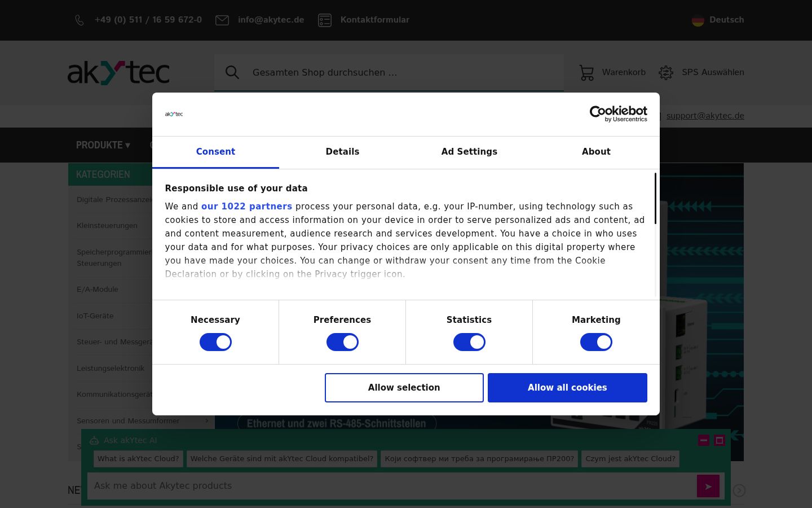812x508 pixels.
Task: Click the phone icon in top bar
Action: click(x=80, y=20)
